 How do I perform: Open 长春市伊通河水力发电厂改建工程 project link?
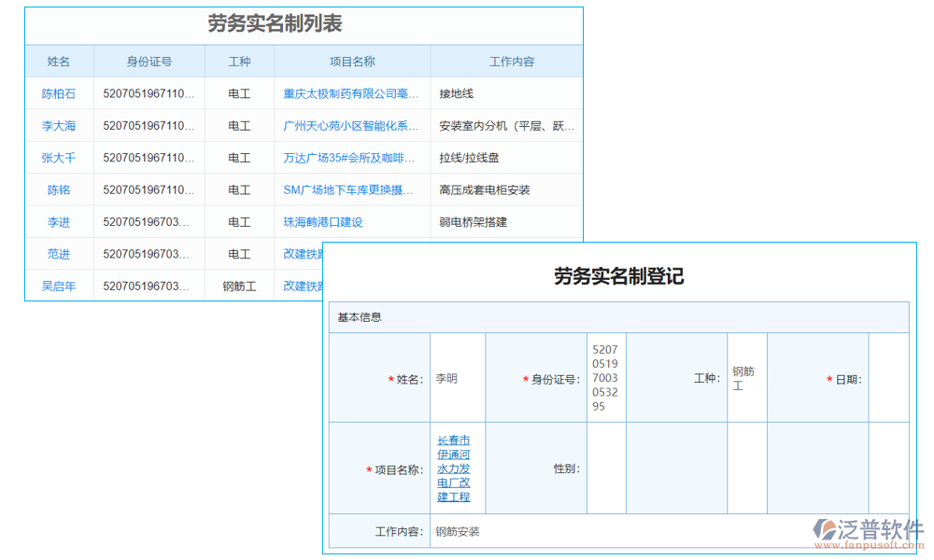point(455,467)
